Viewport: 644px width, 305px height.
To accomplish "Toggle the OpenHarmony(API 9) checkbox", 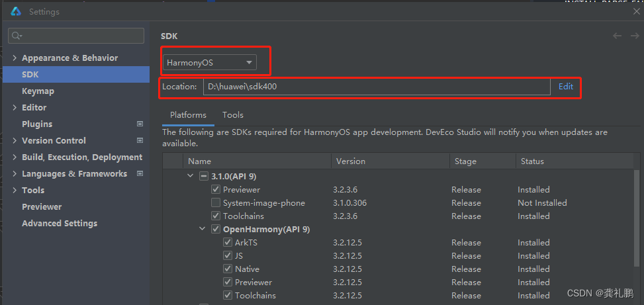I will pos(216,229).
